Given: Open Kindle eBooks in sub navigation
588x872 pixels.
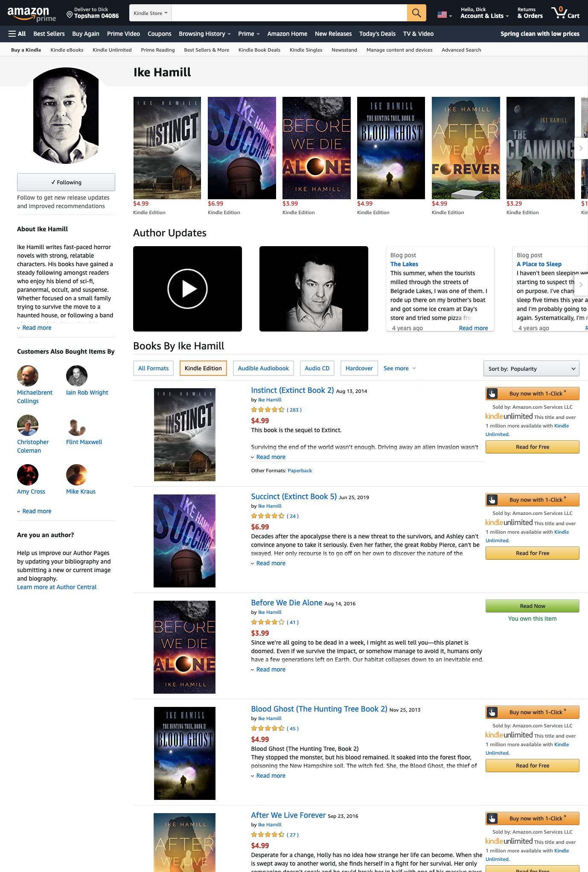Looking at the screenshot, I should [67, 50].
